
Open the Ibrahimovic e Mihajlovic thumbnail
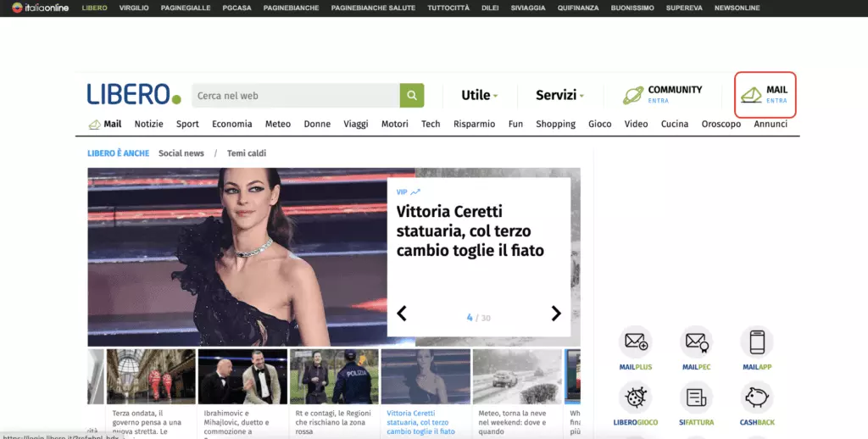coord(242,376)
